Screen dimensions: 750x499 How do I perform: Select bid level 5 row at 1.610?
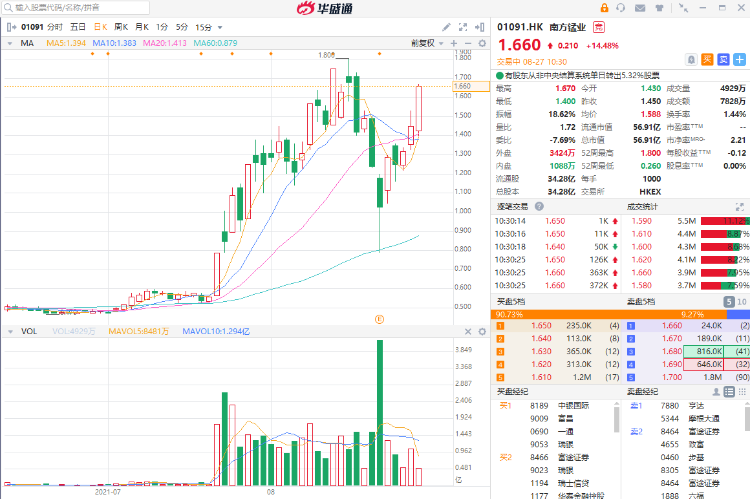tap(556, 377)
